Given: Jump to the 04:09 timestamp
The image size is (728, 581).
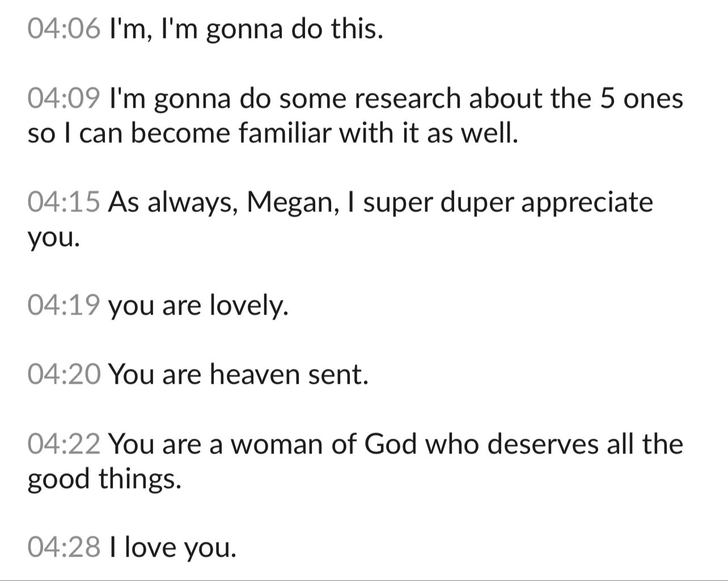Looking at the screenshot, I should [x=64, y=99].
